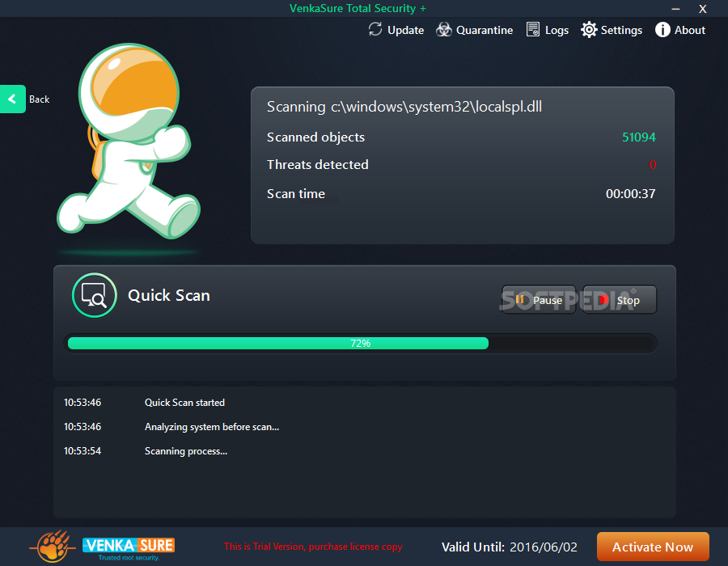Select the 'Scanning process...' log entry
The width and height of the screenshot is (728, 566).
point(186,451)
